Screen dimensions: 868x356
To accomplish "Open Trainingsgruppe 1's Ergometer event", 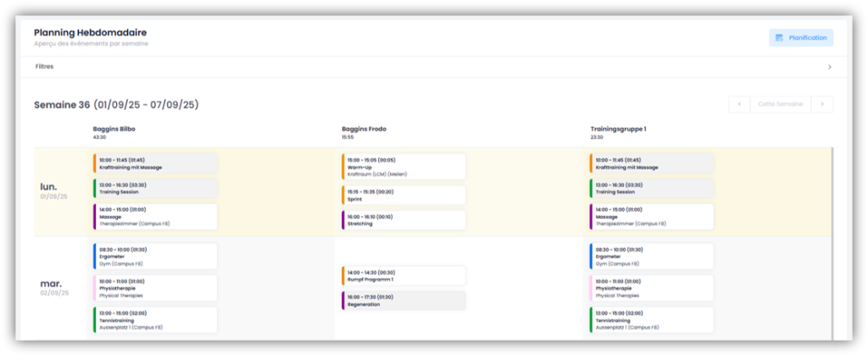I will [651, 256].
